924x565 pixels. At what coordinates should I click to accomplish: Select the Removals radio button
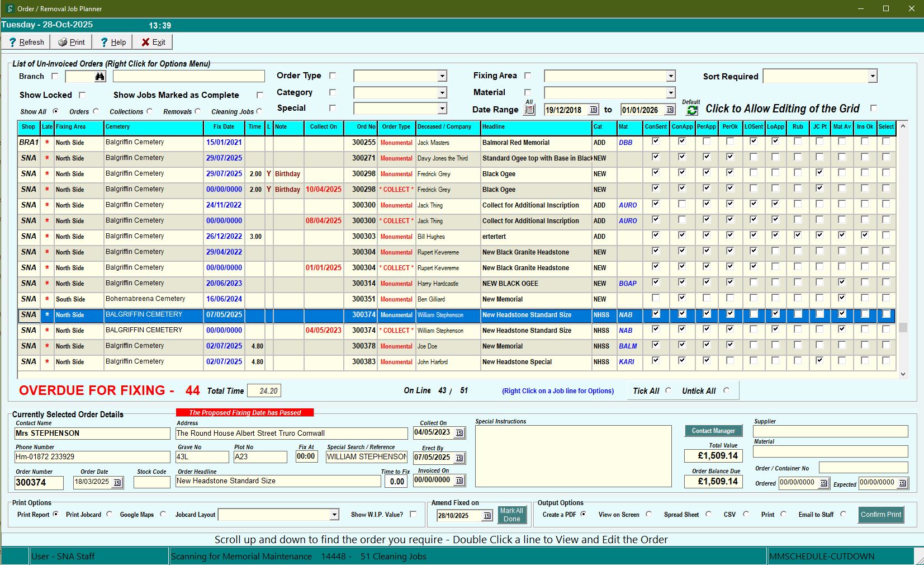coord(198,111)
